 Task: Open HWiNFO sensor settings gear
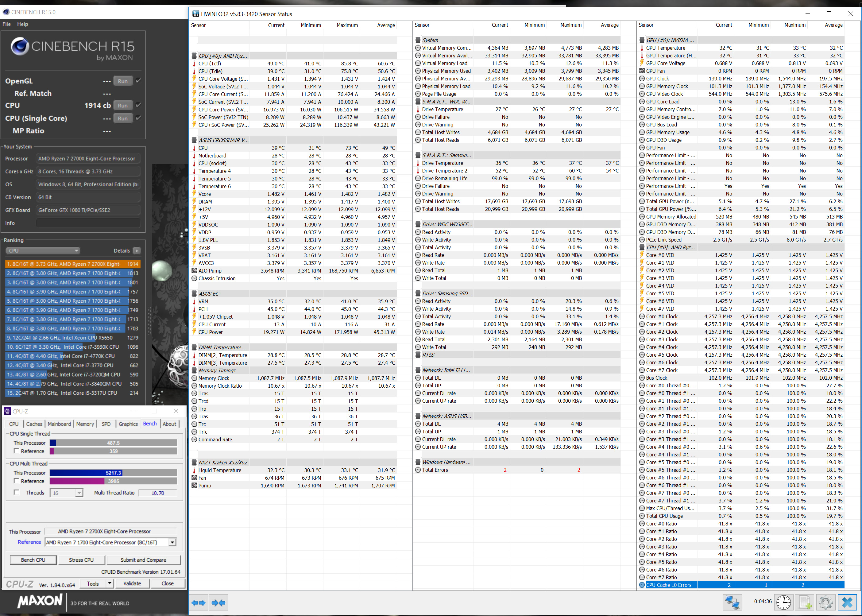point(825,602)
